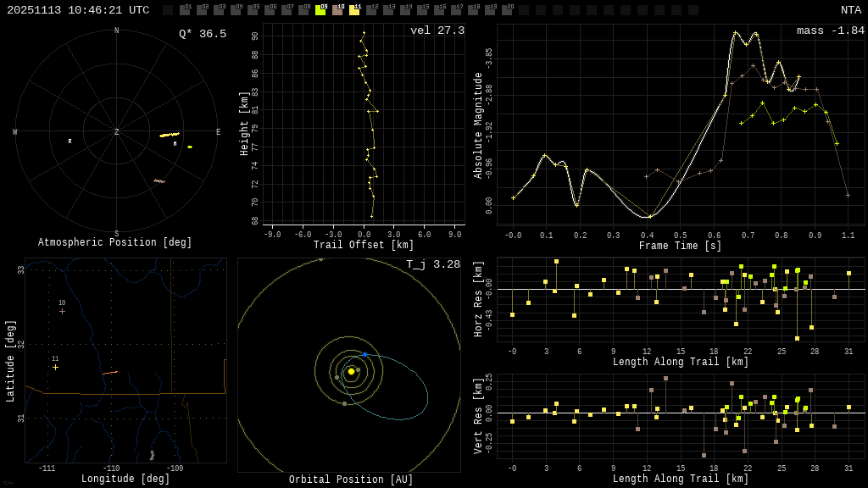868x488 pixels.
Task: Click the mass -1.84 readout
Action: point(830,30)
